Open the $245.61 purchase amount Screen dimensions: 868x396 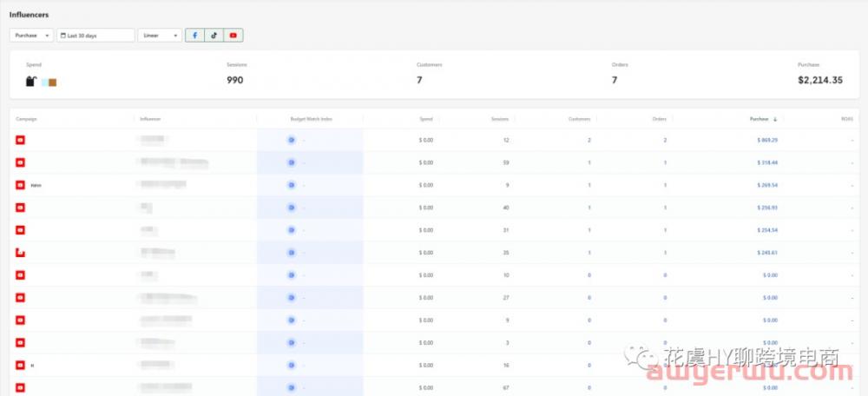coord(767,253)
